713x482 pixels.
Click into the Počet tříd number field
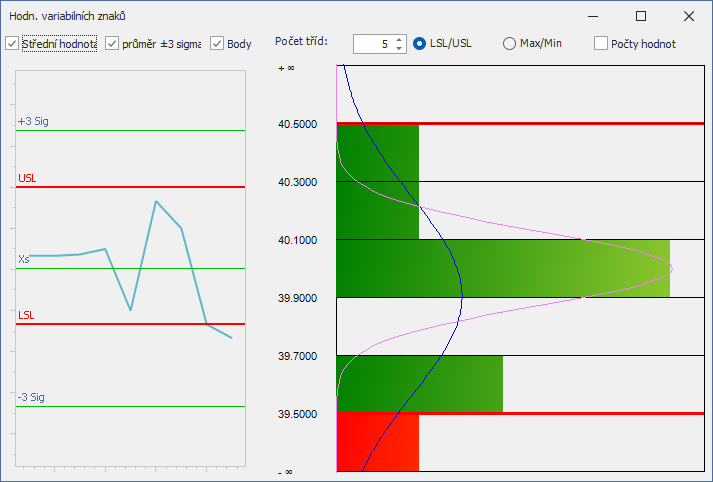click(373, 44)
